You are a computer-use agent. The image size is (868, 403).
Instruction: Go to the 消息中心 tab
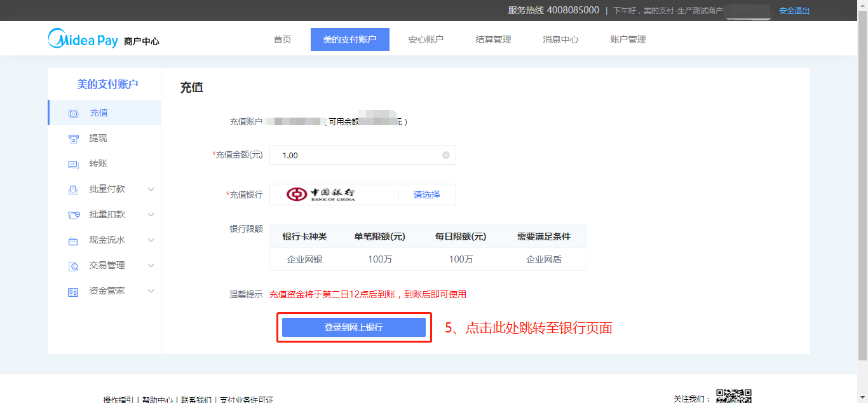click(x=560, y=39)
